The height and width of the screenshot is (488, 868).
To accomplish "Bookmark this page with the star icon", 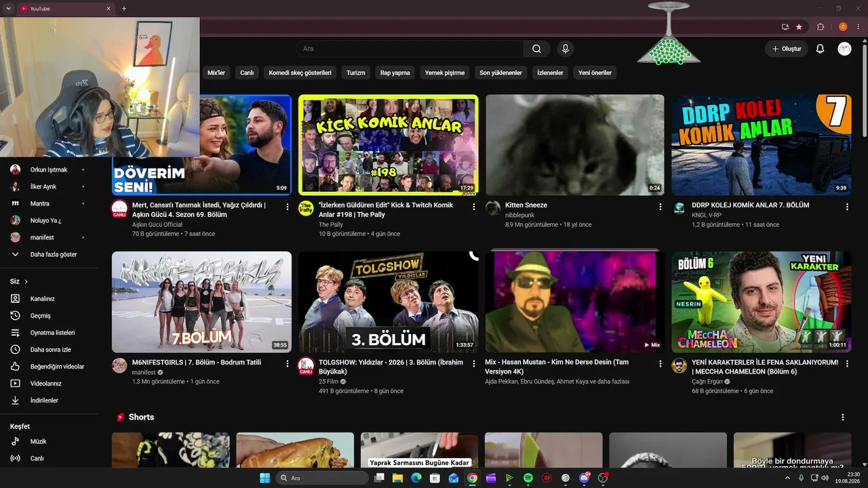I will (800, 27).
